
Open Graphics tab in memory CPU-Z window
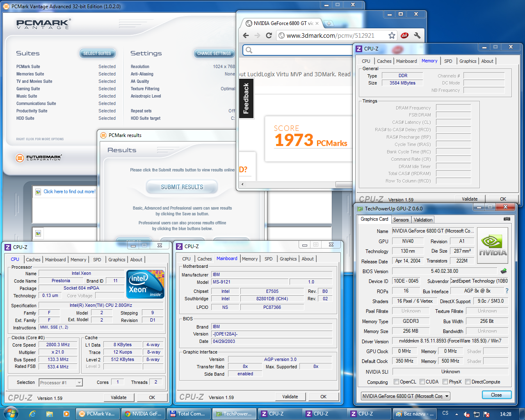(468, 61)
